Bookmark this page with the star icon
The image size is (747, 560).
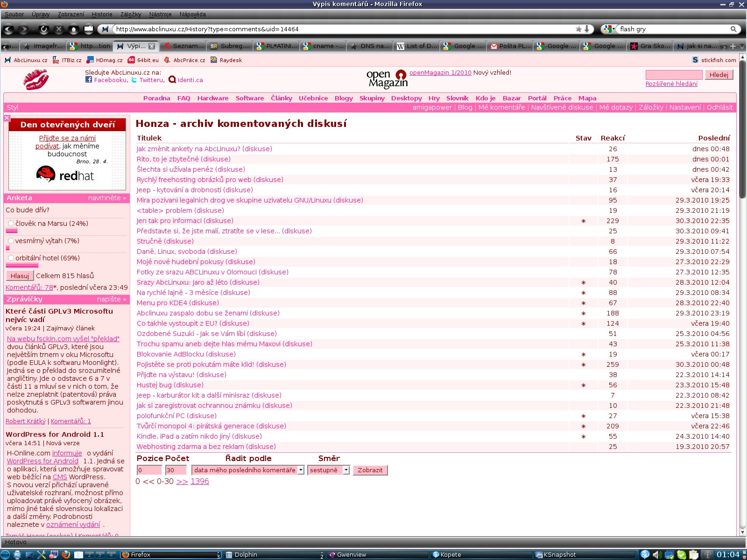[x=578, y=29]
